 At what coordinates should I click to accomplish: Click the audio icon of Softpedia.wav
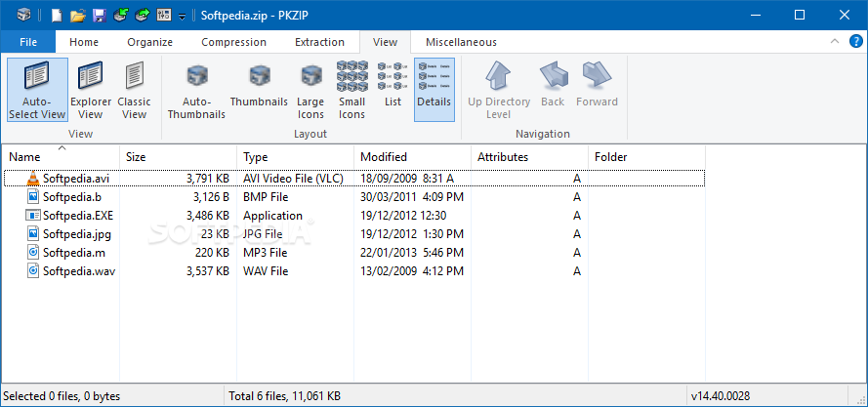pyautogui.click(x=33, y=270)
